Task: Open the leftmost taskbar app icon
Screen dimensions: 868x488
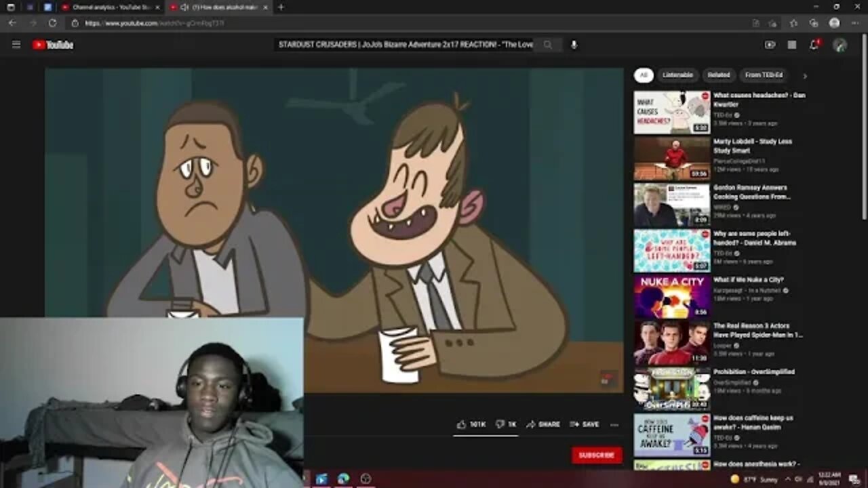Action: tap(322, 479)
